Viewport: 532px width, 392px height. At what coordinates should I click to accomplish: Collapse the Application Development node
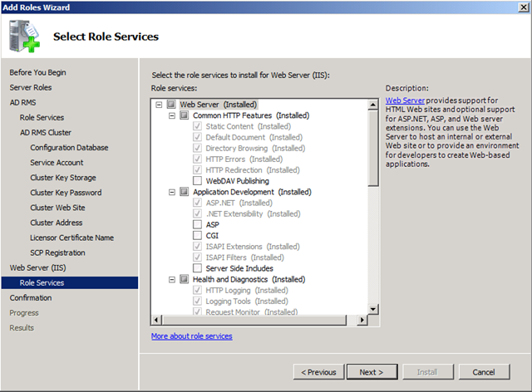pyautogui.click(x=172, y=193)
